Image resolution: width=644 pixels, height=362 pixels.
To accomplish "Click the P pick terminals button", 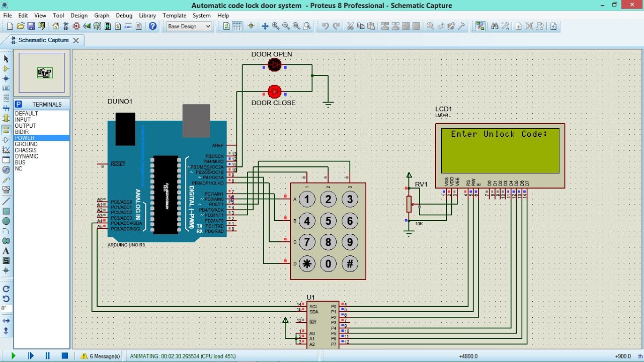I will (18, 105).
